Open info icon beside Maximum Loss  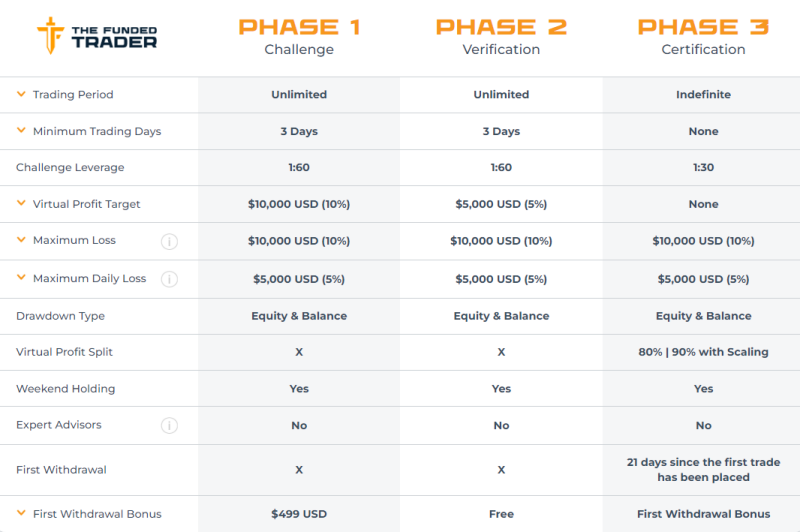click(x=170, y=241)
